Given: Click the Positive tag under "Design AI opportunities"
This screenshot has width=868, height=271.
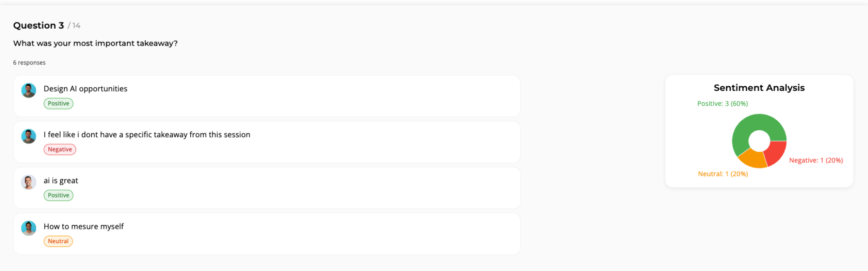Looking at the screenshot, I should point(58,104).
